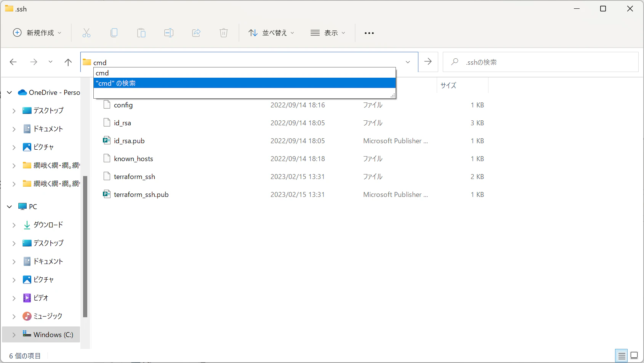Click the 2 KB size cell

[x=477, y=177]
